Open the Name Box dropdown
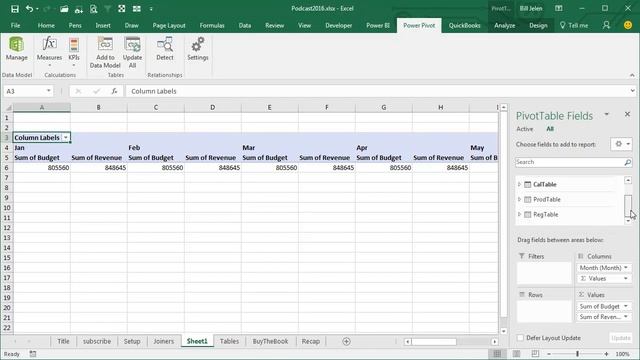This screenshot has height=360, width=640. (x=49, y=91)
